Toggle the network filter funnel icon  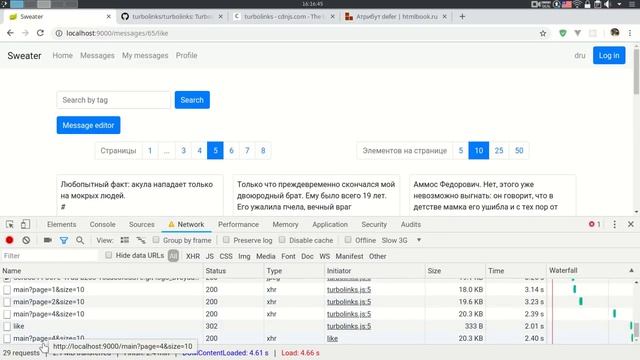coord(64,240)
